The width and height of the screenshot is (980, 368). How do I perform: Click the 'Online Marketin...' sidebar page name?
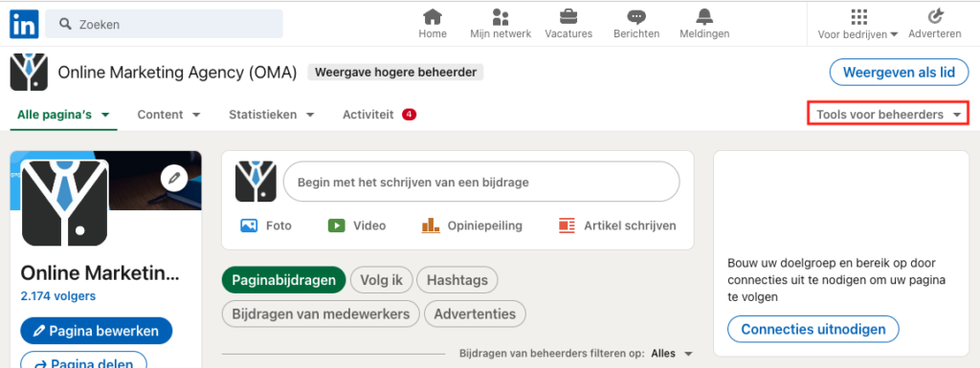point(100,272)
